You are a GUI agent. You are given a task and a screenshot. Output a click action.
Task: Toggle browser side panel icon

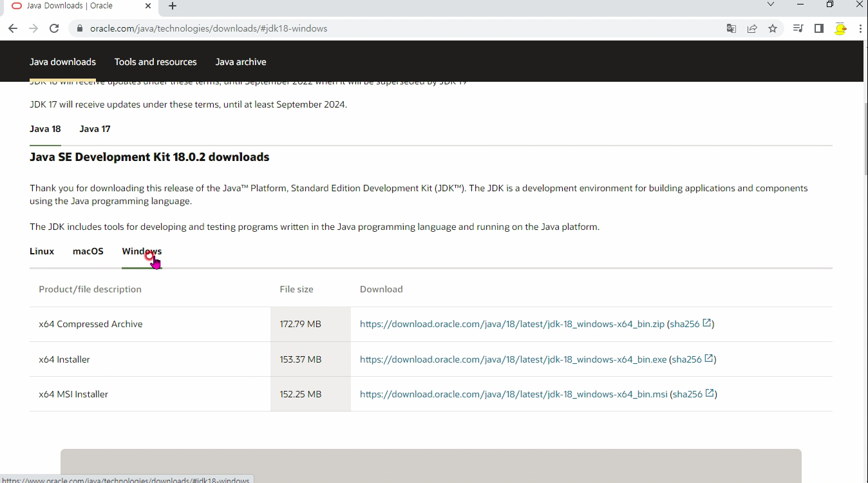[819, 28]
